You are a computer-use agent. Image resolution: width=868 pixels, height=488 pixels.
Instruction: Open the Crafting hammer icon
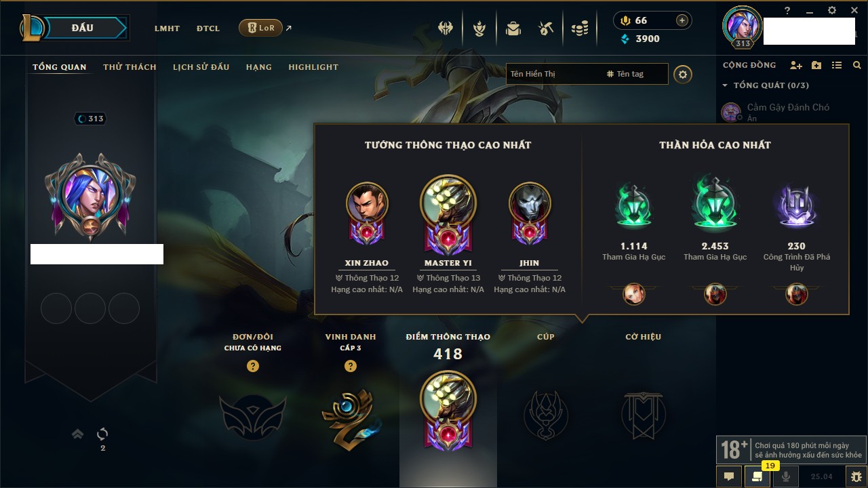[546, 28]
